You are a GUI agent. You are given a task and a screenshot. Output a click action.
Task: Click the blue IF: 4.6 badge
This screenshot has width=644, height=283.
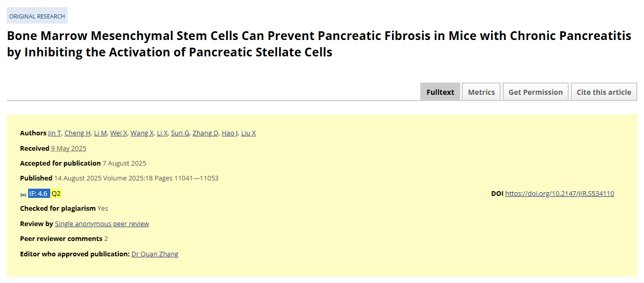(x=38, y=193)
